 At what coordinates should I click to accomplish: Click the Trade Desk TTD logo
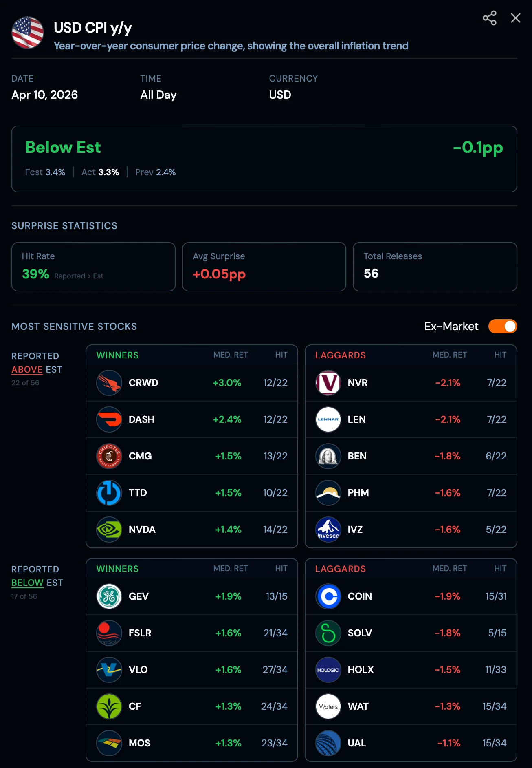tap(109, 493)
